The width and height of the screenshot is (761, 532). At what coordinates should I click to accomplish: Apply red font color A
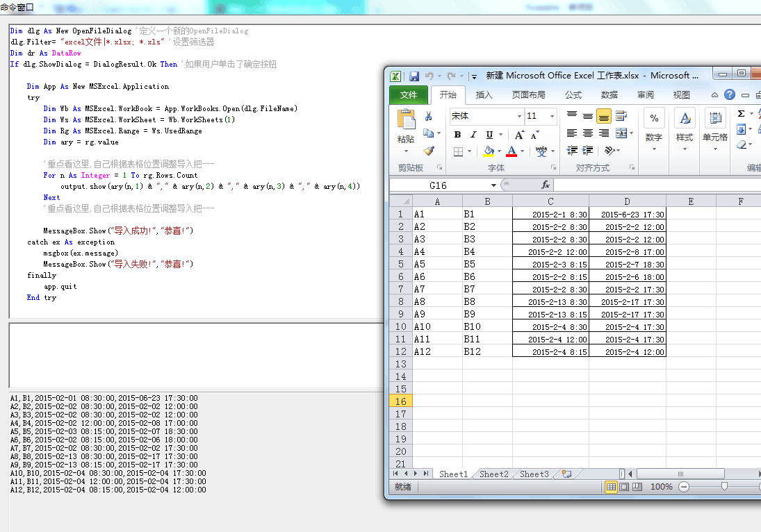pos(512,152)
